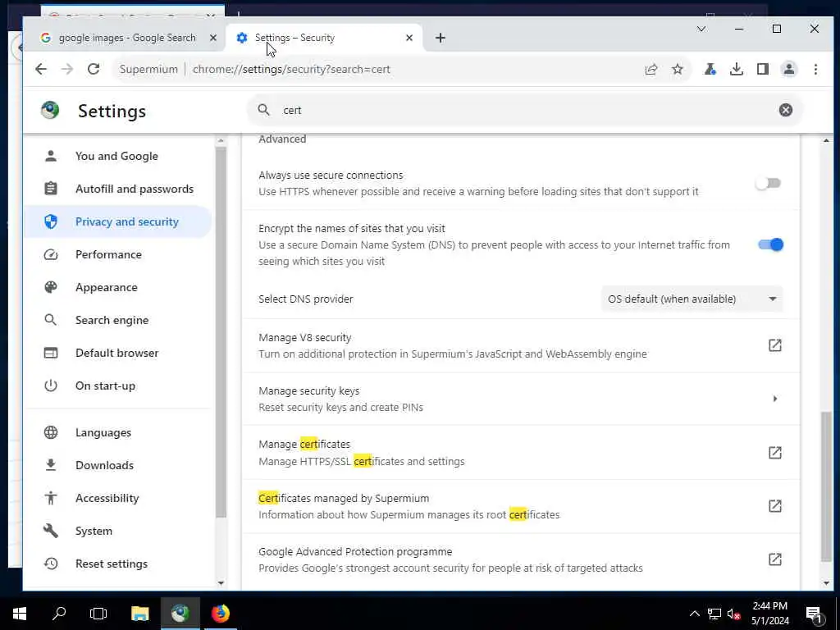Open the downloads toolbar icon

pyautogui.click(x=737, y=69)
